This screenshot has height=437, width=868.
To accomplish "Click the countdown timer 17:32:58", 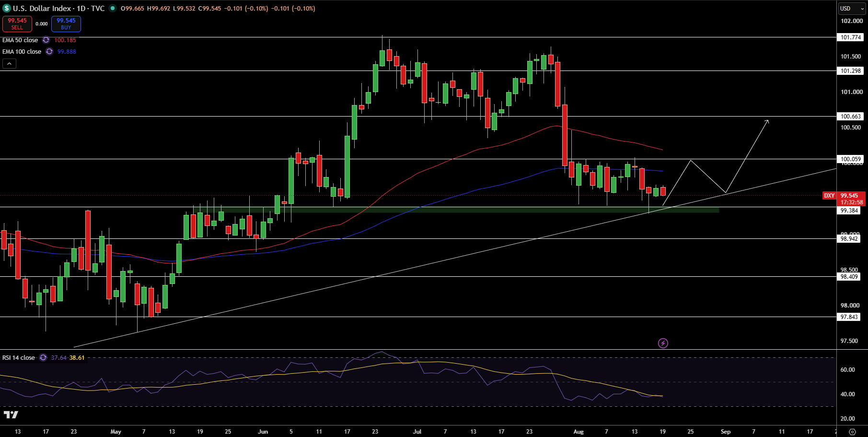I will coord(852,202).
